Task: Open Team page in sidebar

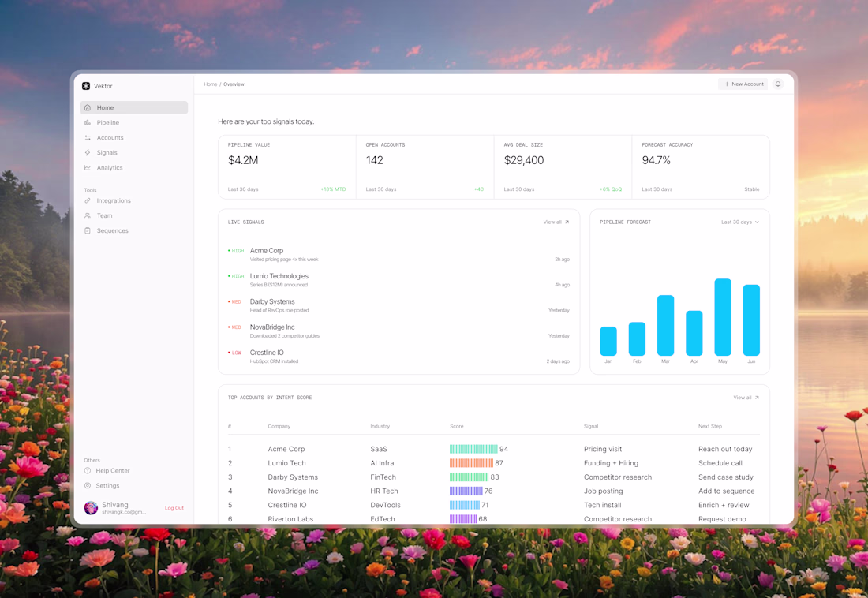Action: tap(134, 215)
